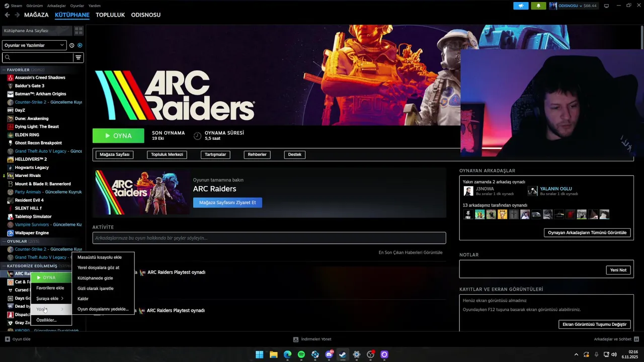Select HELLDIVERS 2 icon in library
Screen dimensions: 644x362
(x=10, y=159)
